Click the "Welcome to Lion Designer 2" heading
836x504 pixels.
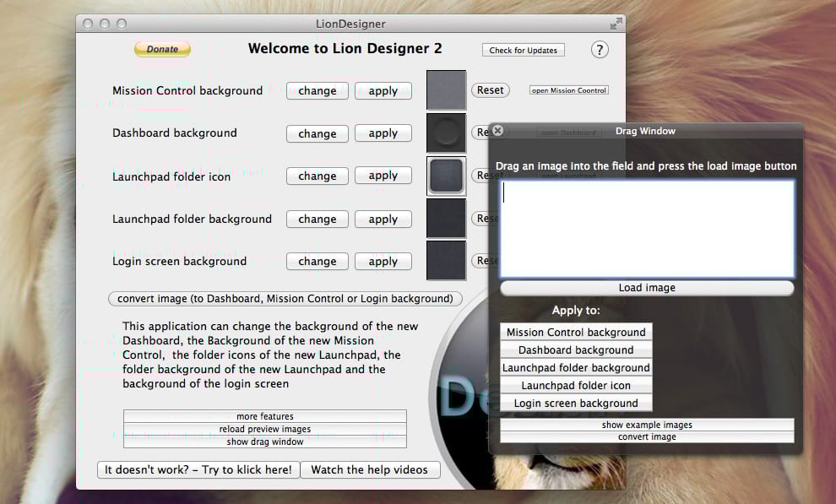pos(345,48)
